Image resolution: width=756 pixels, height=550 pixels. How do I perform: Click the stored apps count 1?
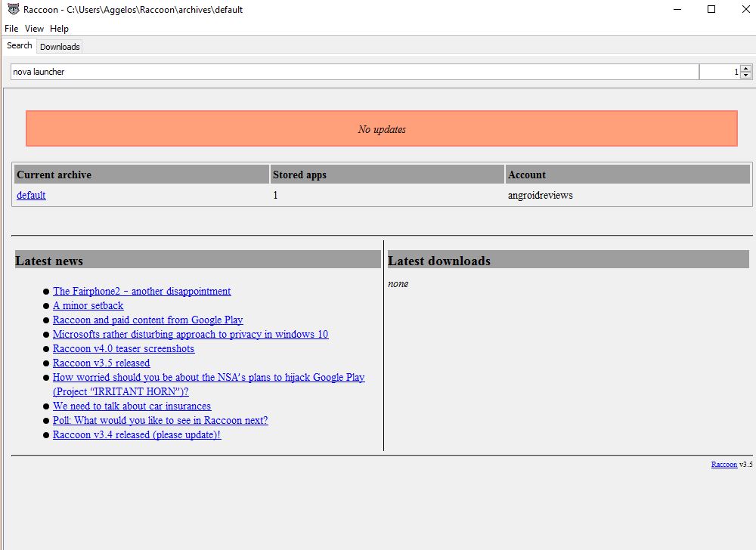275,195
